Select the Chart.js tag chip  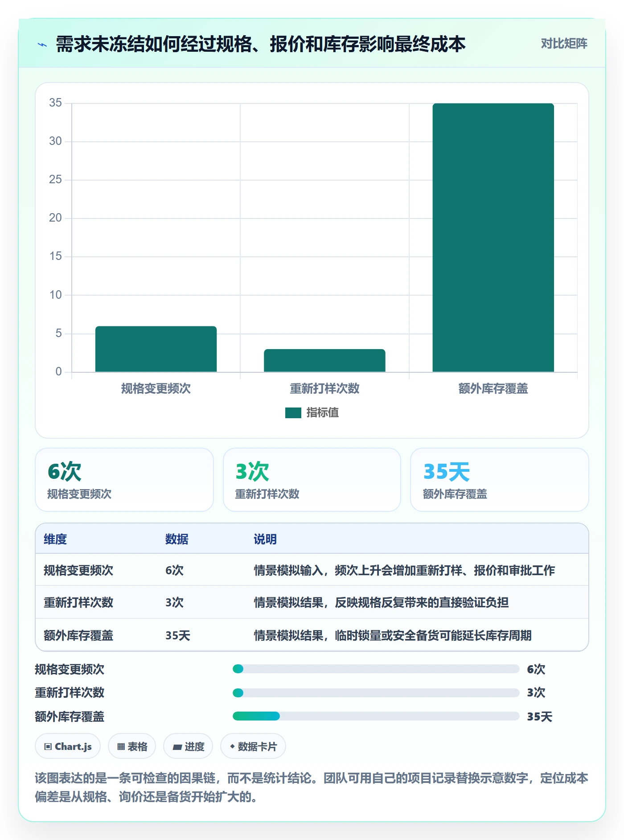pos(68,746)
